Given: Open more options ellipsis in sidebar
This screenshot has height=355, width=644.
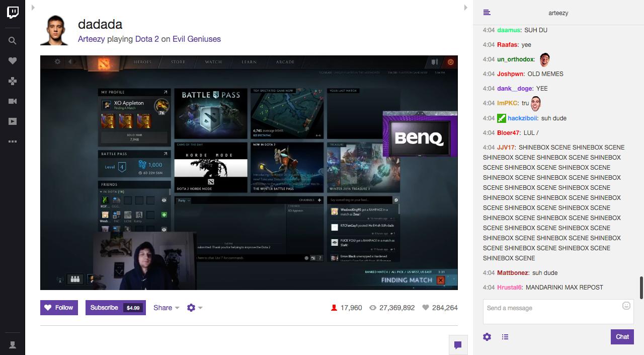Looking at the screenshot, I should click(13, 141).
